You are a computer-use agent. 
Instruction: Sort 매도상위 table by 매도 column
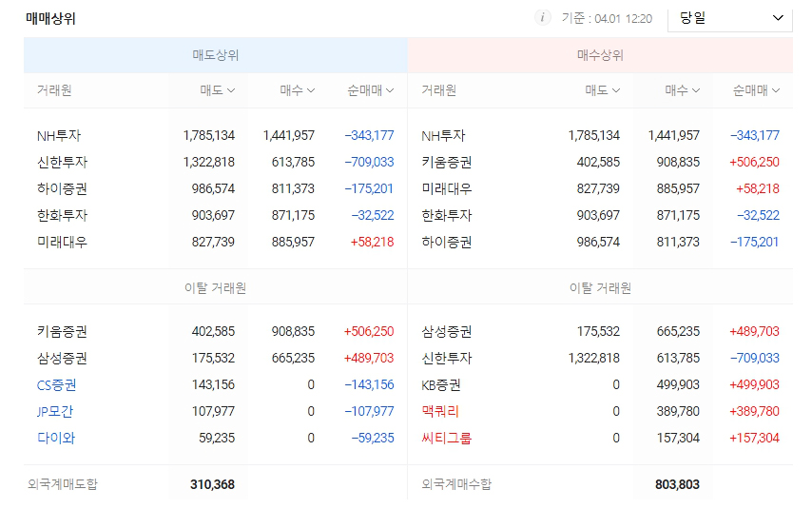(x=218, y=90)
